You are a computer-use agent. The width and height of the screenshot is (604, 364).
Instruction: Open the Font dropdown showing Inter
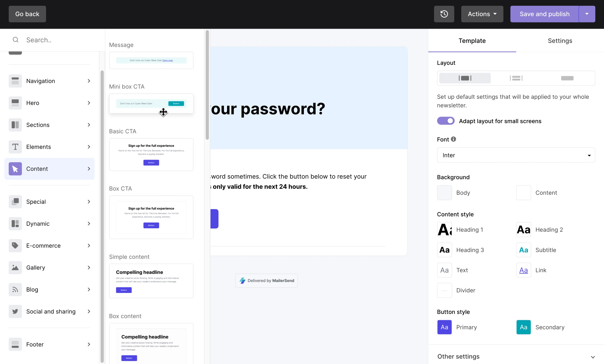[516, 155]
